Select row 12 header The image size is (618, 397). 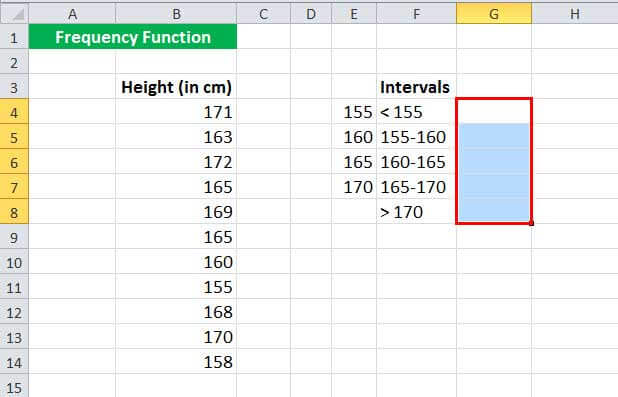coord(14,311)
